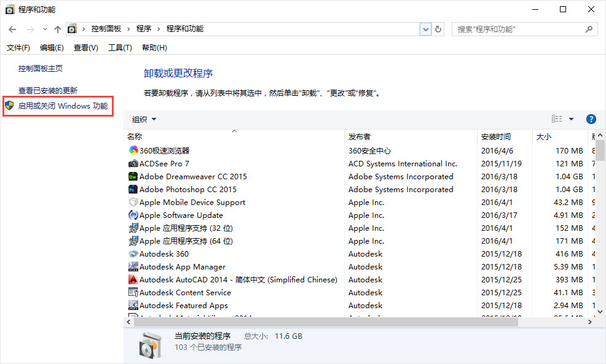Click the 程序和功能 title bar icon

click(10, 9)
